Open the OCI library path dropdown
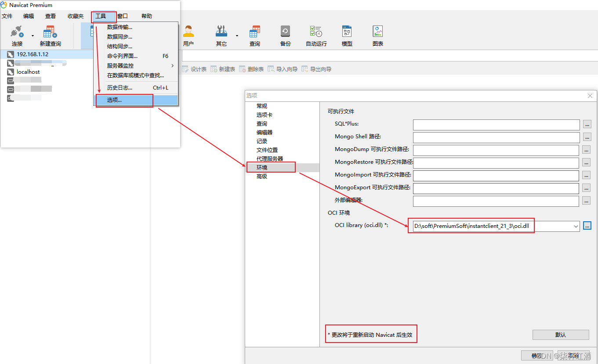598x364 pixels. tap(576, 226)
